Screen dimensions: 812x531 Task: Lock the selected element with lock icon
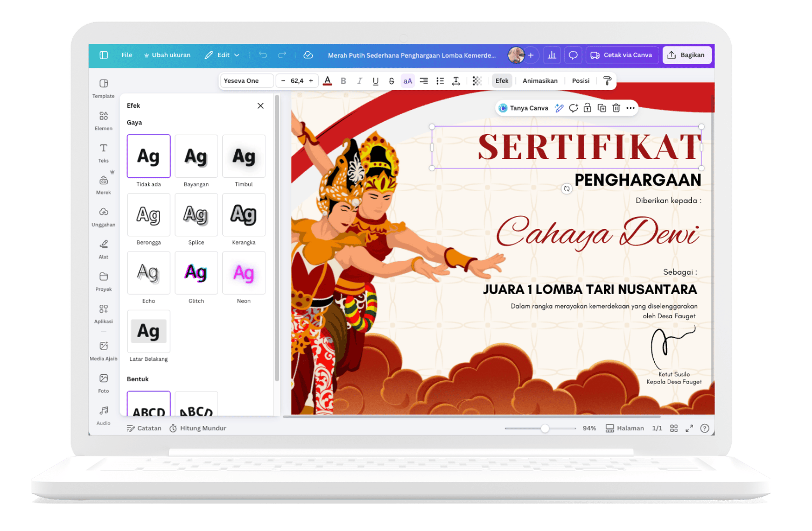(587, 108)
